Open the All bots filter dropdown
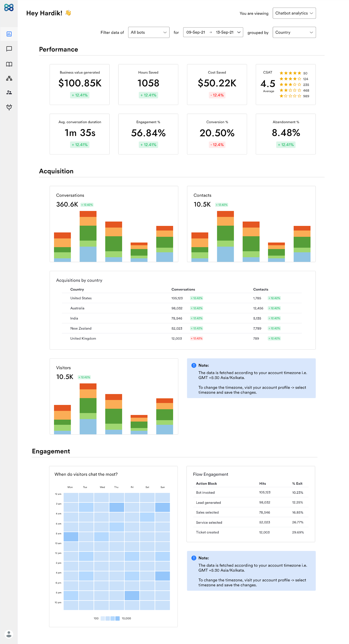Image resolution: width=349 pixels, height=644 pixels. click(x=149, y=32)
